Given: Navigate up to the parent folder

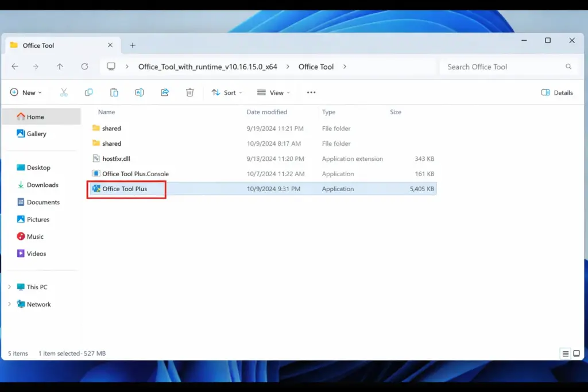Looking at the screenshot, I should point(60,67).
